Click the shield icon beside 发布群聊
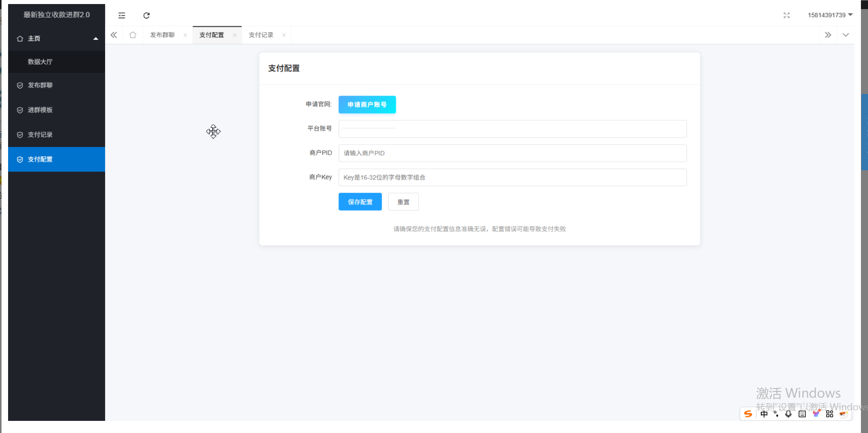 tap(20, 85)
